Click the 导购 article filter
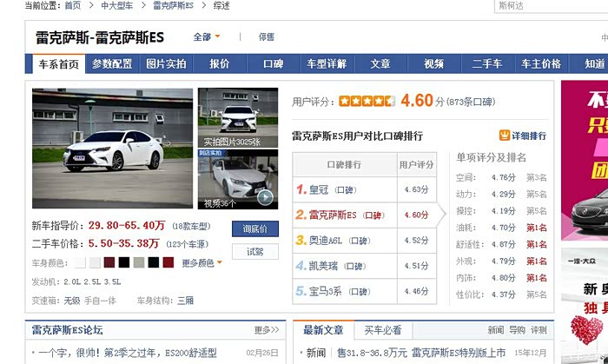 [517, 330]
